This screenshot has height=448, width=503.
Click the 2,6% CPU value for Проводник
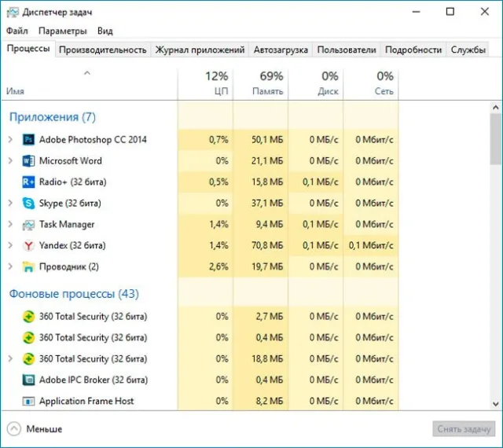tap(218, 266)
